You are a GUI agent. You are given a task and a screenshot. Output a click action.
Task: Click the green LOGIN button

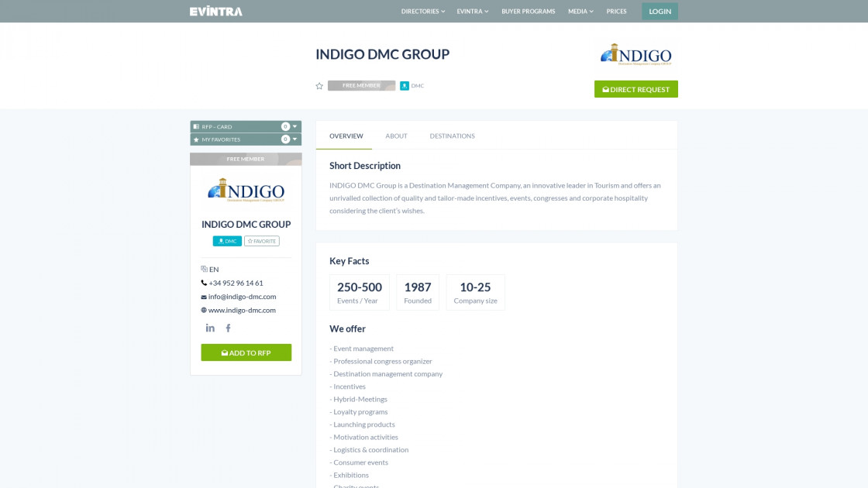[660, 11]
